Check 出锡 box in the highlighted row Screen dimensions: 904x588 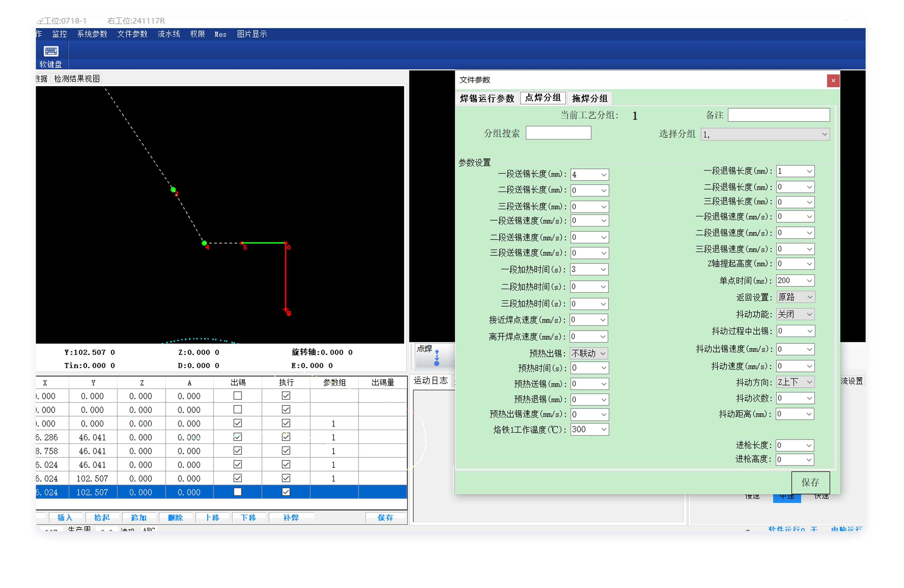[x=237, y=492]
